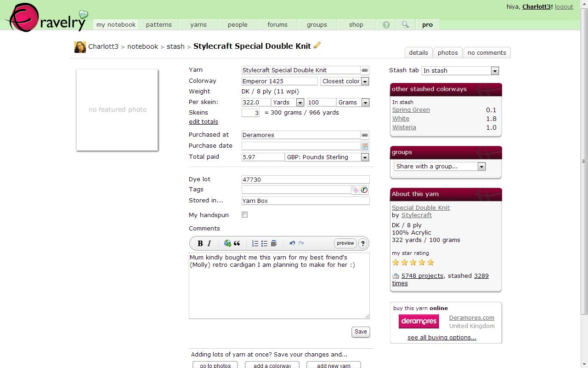Open the Yards unit dropdown
Viewport: 588px width, 368px height.
(288, 103)
